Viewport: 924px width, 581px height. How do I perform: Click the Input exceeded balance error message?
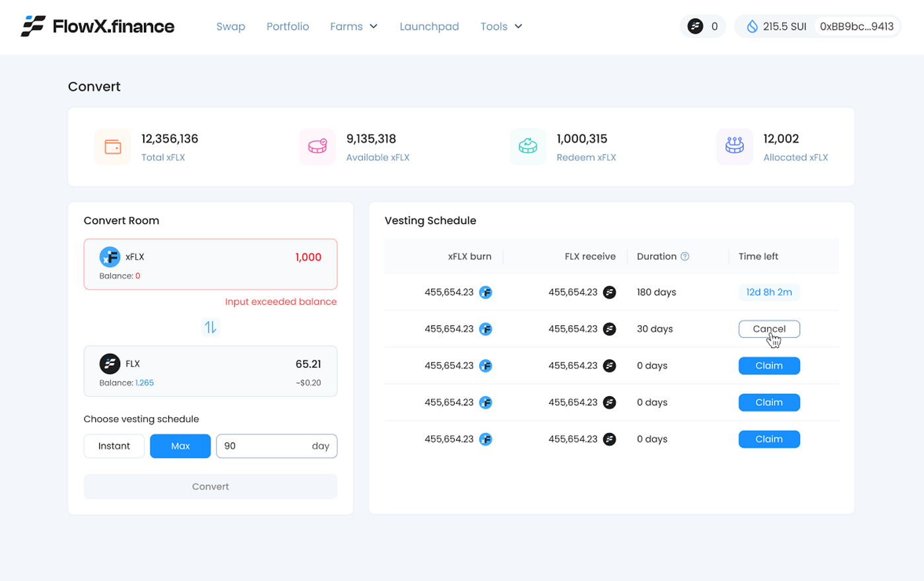pyautogui.click(x=280, y=302)
